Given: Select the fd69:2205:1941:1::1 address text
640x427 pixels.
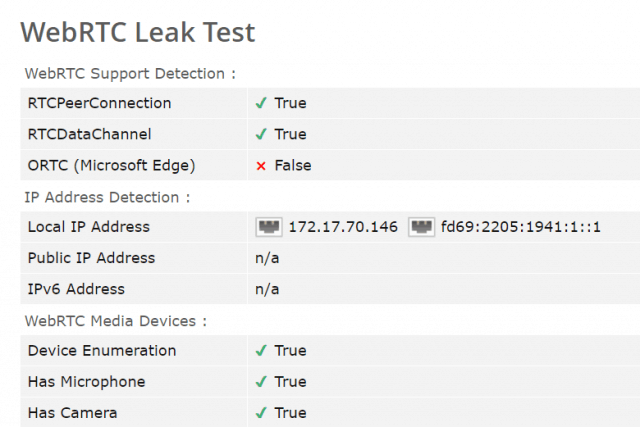Looking at the screenshot, I should coord(521,227).
